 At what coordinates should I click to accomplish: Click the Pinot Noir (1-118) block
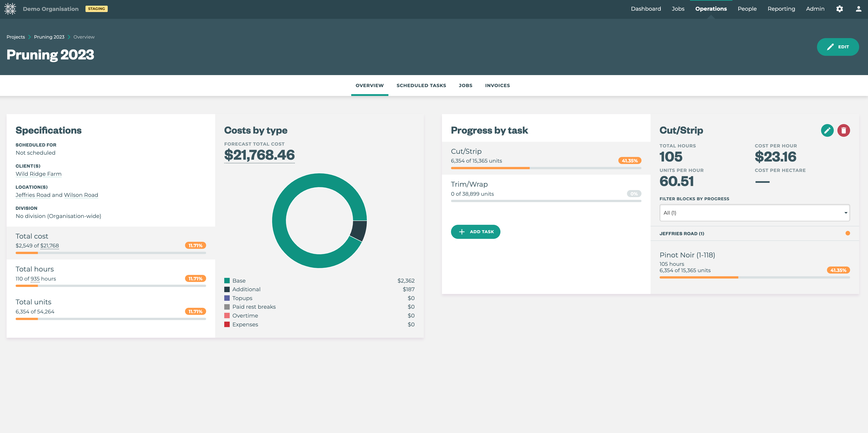(x=687, y=255)
